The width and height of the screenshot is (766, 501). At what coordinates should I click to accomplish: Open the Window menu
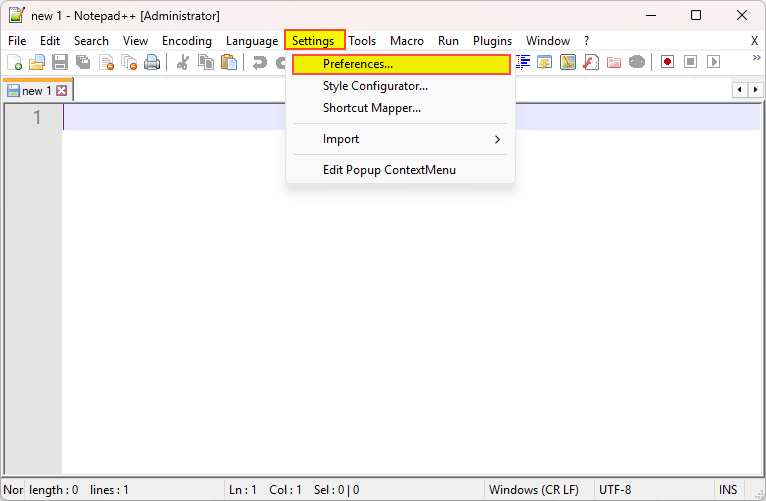click(x=548, y=41)
